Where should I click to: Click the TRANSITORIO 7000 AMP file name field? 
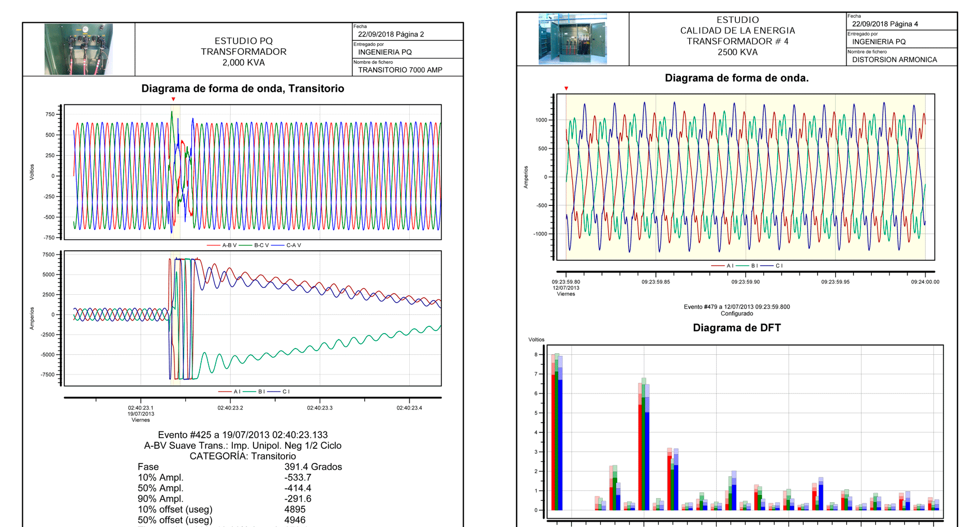(400, 70)
